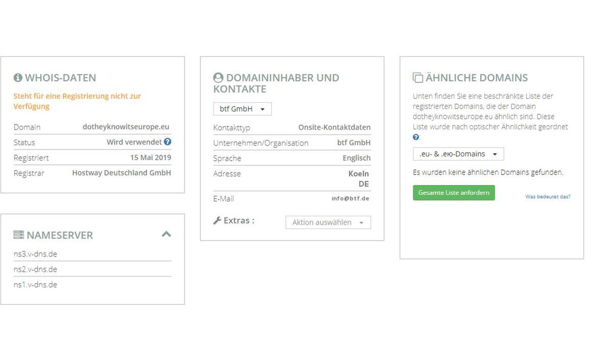Open the btf GmbH contact dropdown
Image resolution: width=607 pixels, height=364 pixels.
(x=242, y=109)
